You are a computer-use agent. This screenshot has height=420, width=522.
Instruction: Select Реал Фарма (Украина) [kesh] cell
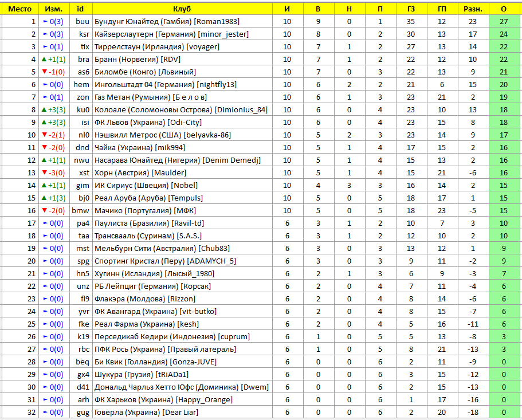click(182, 324)
